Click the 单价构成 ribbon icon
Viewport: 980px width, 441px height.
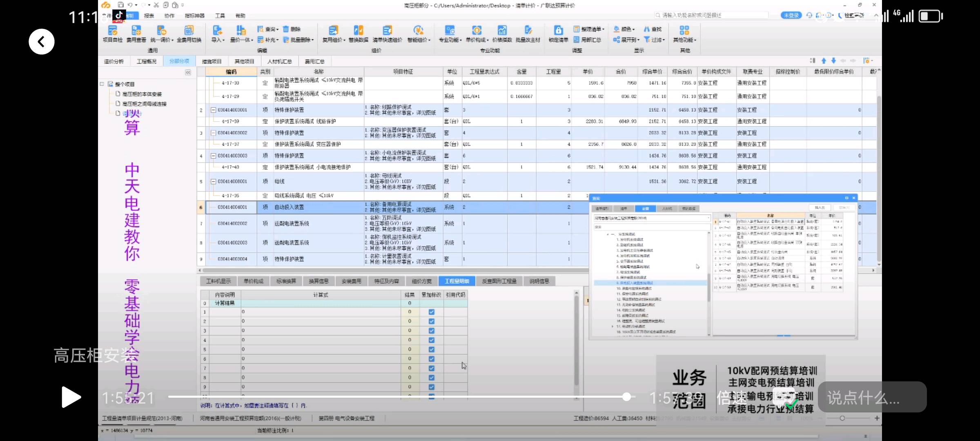[477, 30]
